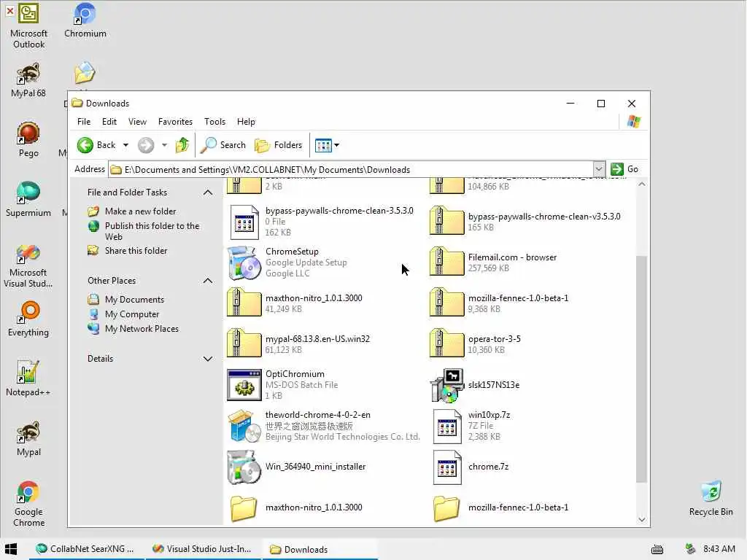Click the 8:43 AM tray clock

tap(719, 549)
